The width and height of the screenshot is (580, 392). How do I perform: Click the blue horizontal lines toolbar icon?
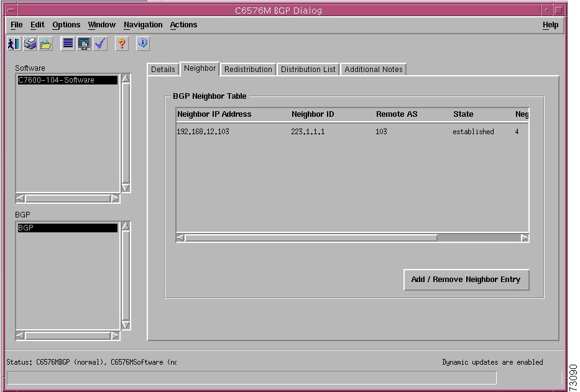(68, 43)
